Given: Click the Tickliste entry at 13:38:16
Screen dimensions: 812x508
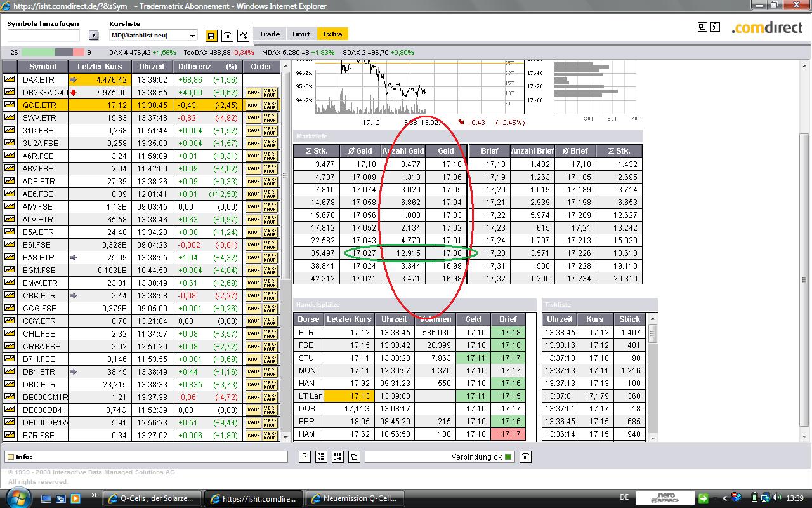Looking at the screenshot, I should coord(593,345).
